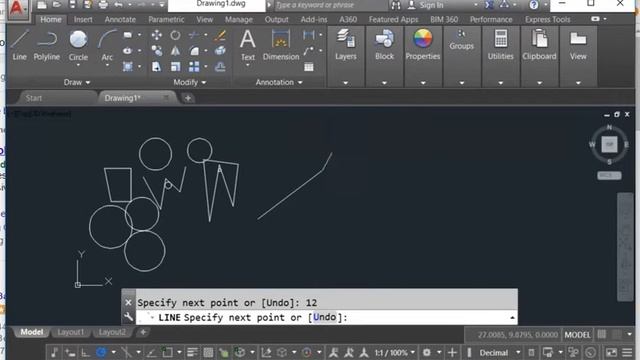Image resolution: width=640 pixels, height=360 pixels.
Task: Select the Arc tool
Action: click(107, 45)
